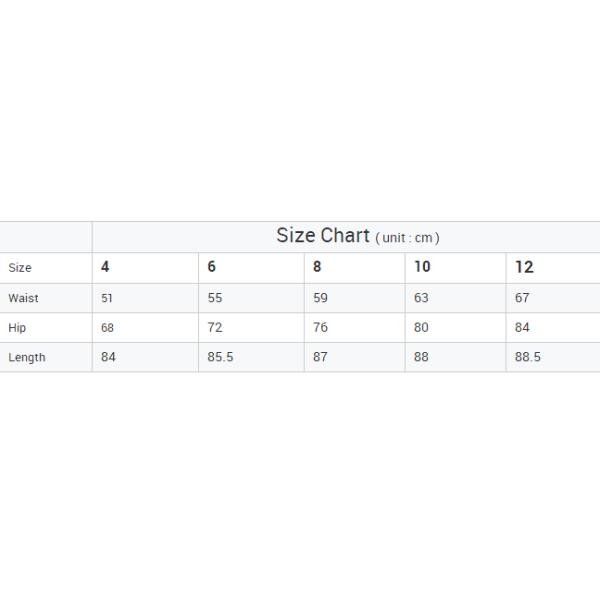Viewport: 600px width, 600px height.
Task: Click the Size Chart title header
Action: tap(322, 236)
